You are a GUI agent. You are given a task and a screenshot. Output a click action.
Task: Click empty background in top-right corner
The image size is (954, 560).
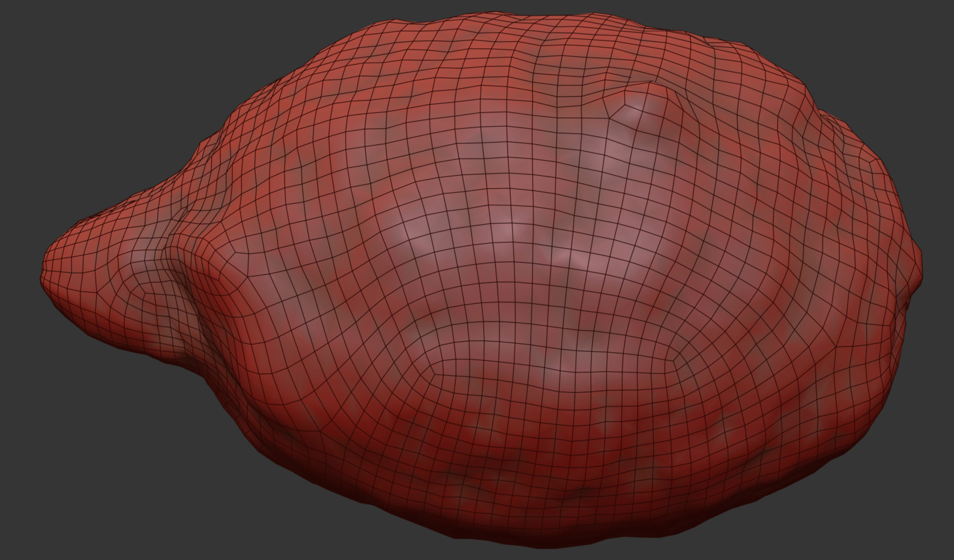[909, 39]
